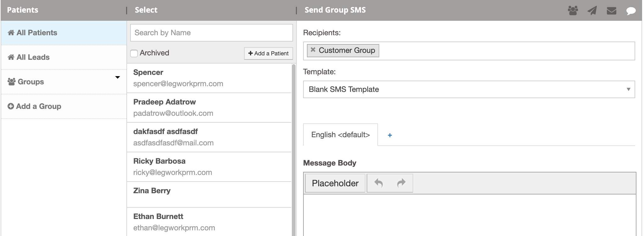Open the Placeholder menu in message toolbar
Image resolution: width=644 pixels, height=236 pixels.
click(x=335, y=183)
